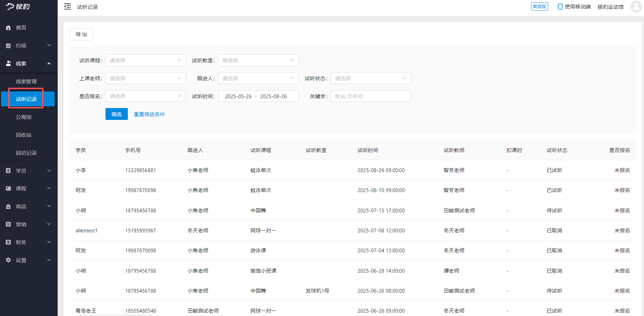This screenshot has width=644, height=316.
Task: Click the 筛选 filter button
Action: pos(116,114)
